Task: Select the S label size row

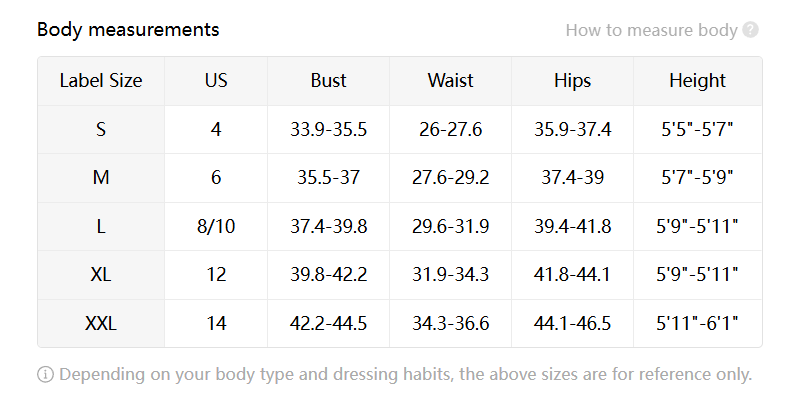Action: pos(400,129)
